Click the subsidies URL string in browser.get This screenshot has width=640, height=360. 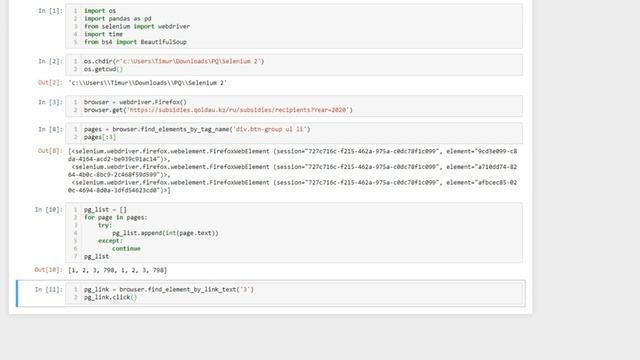(x=238, y=110)
